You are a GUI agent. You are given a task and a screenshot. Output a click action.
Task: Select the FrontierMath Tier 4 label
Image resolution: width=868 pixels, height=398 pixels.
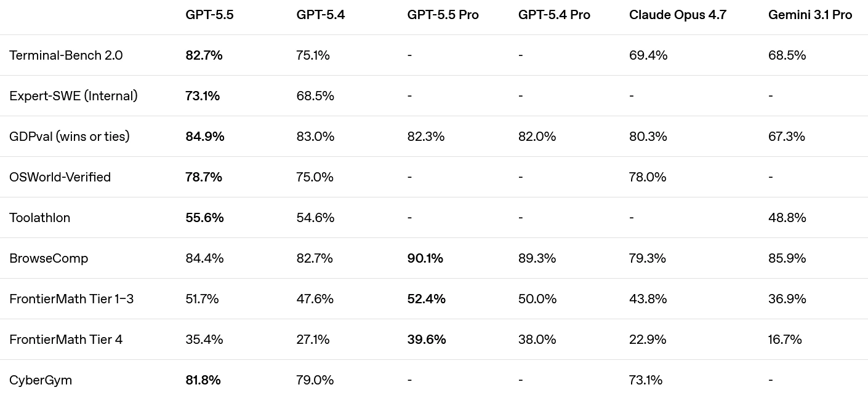(66, 340)
